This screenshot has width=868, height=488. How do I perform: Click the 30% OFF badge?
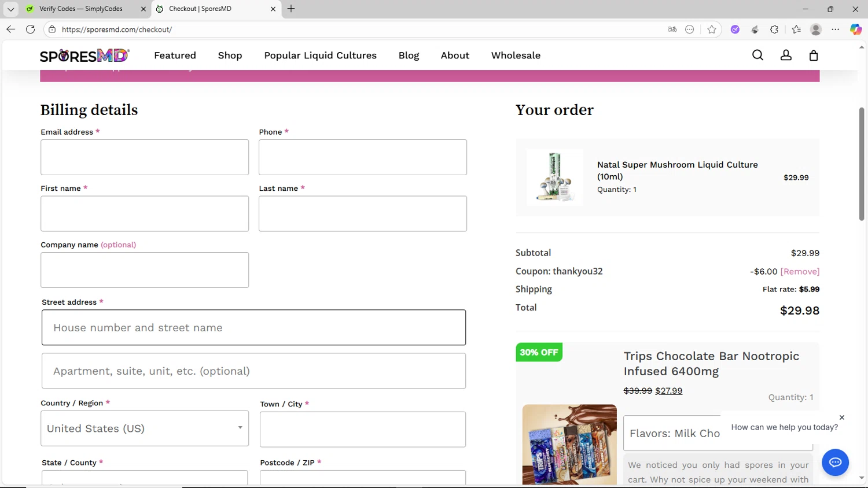(539, 352)
